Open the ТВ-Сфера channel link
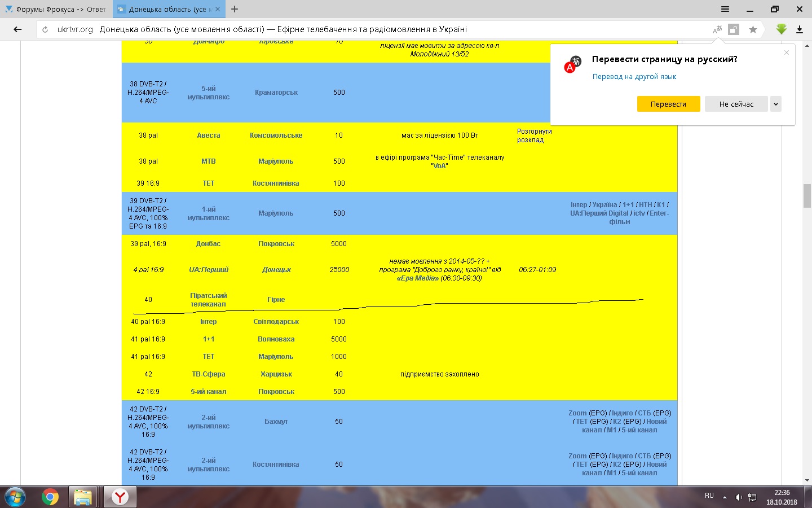 pos(209,374)
